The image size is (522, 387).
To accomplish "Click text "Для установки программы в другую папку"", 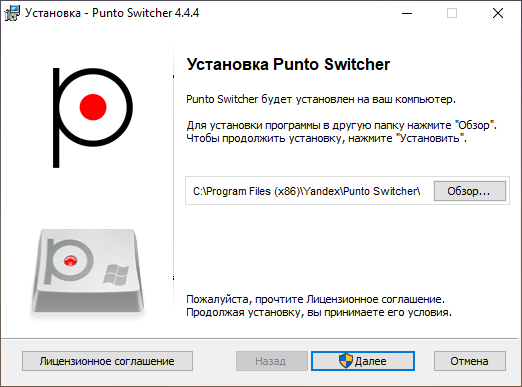I will (x=295, y=125).
